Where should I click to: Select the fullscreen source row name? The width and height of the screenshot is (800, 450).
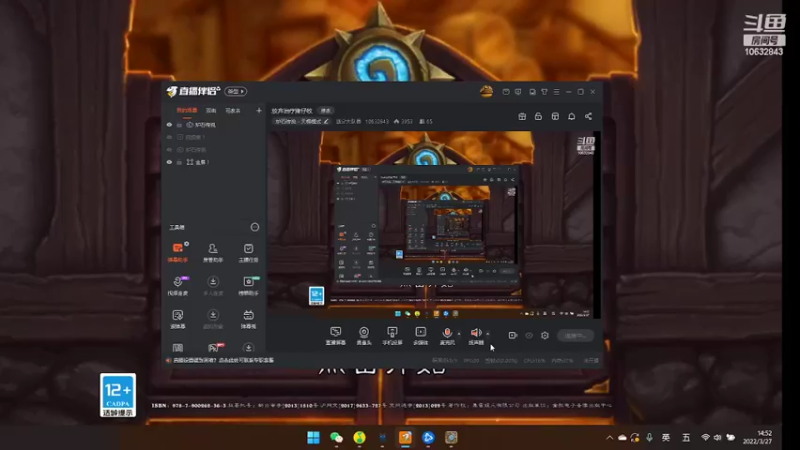[x=202, y=162]
